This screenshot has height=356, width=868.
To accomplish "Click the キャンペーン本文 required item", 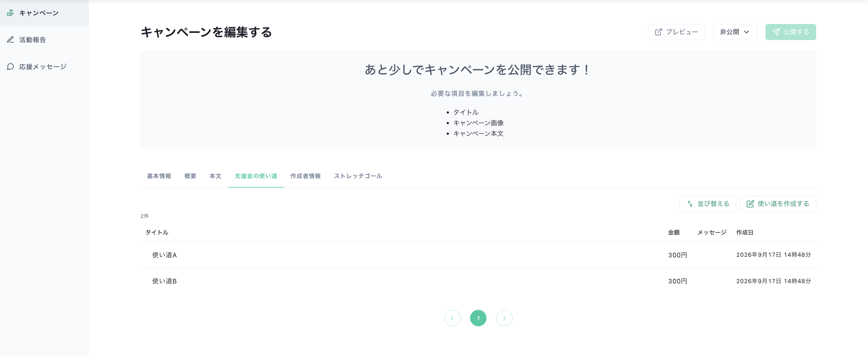I will pyautogui.click(x=478, y=134).
